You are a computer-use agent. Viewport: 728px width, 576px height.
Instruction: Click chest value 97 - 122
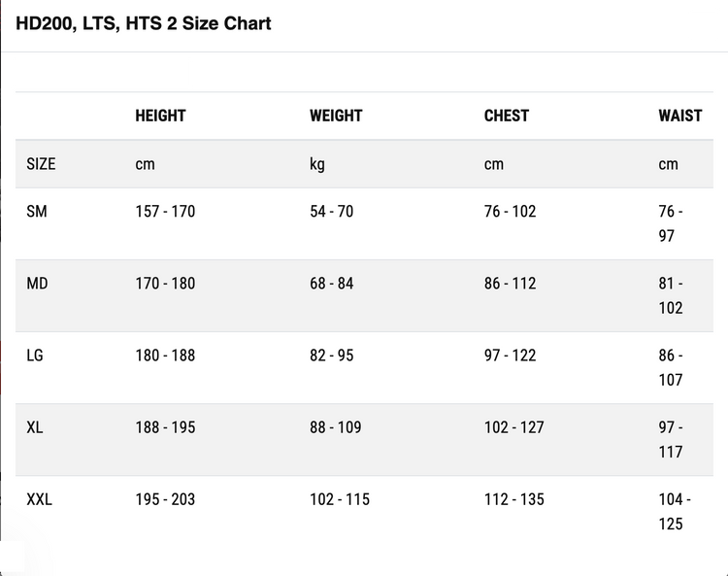coord(511,356)
